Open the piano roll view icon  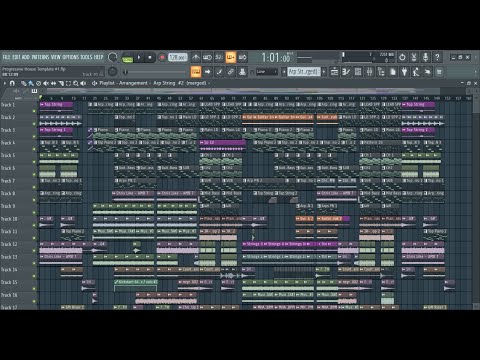(346, 72)
